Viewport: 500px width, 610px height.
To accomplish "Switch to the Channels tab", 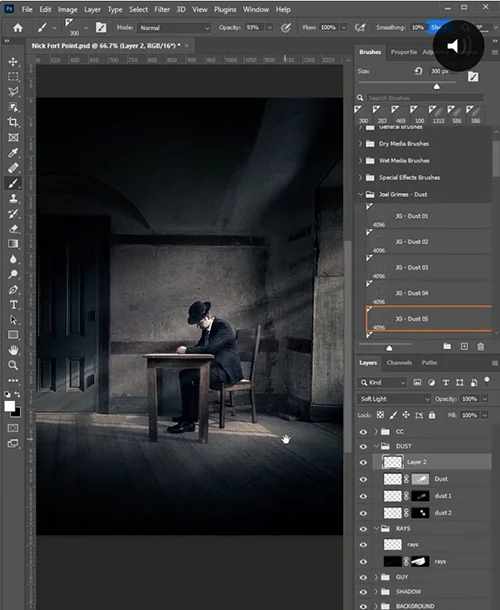I will (x=399, y=363).
